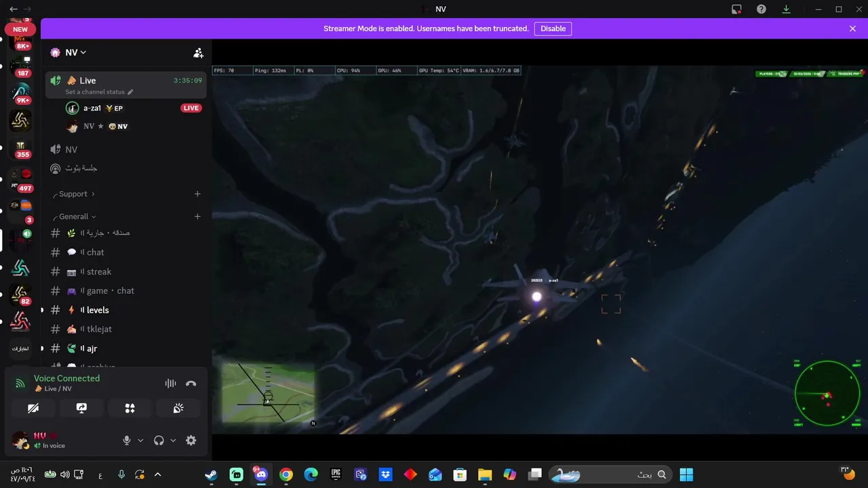Open the activities shapes icon

(130, 408)
